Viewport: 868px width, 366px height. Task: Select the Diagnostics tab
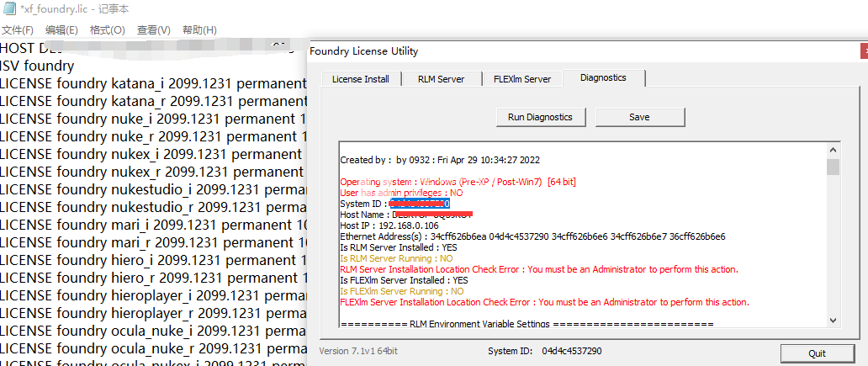click(x=603, y=77)
